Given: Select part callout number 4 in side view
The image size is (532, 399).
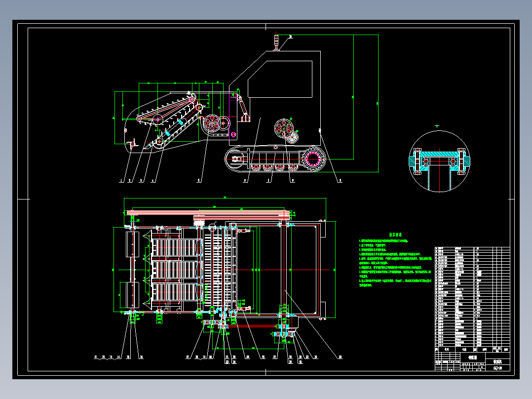Looking at the screenshot, I should [x=153, y=181].
